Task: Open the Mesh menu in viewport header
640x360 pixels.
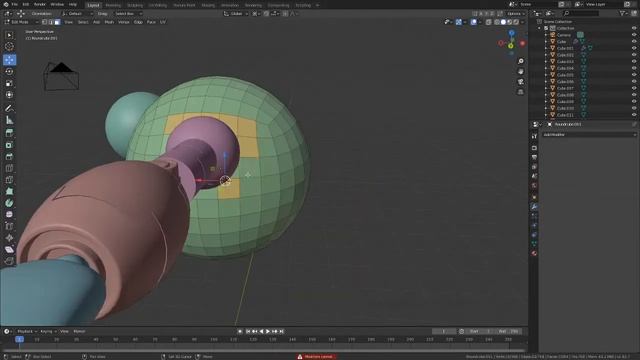Action: point(109,22)
